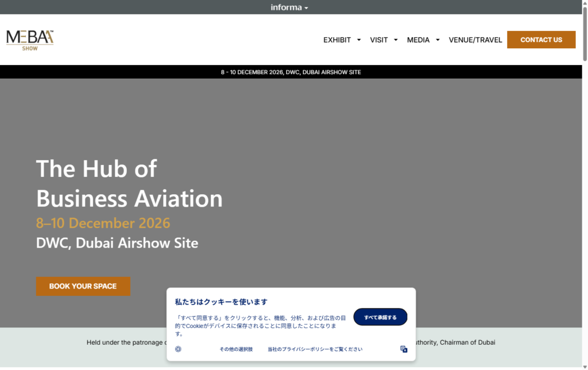Click the informa caret arrow
This screenshot has width=588, height=370.
[307, 7]
